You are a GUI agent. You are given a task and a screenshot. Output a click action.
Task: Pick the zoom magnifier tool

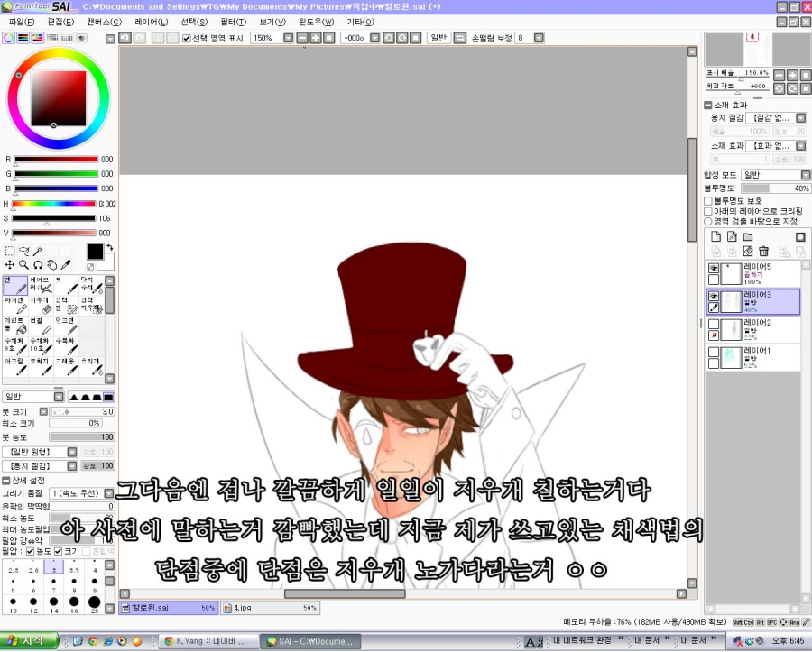point(23,265)
